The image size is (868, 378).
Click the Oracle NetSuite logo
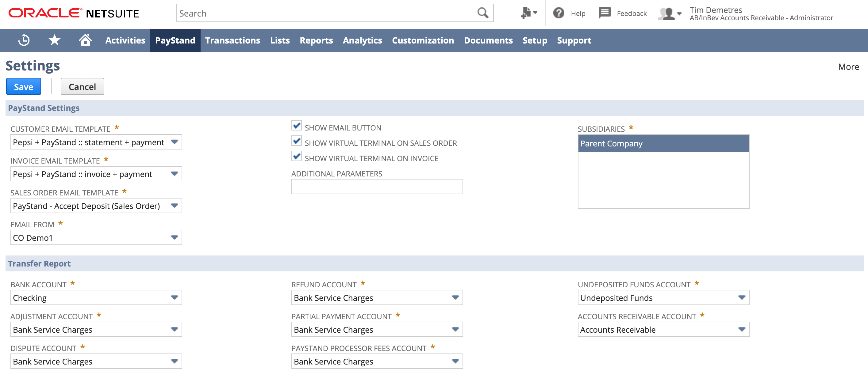pos(73,13)
